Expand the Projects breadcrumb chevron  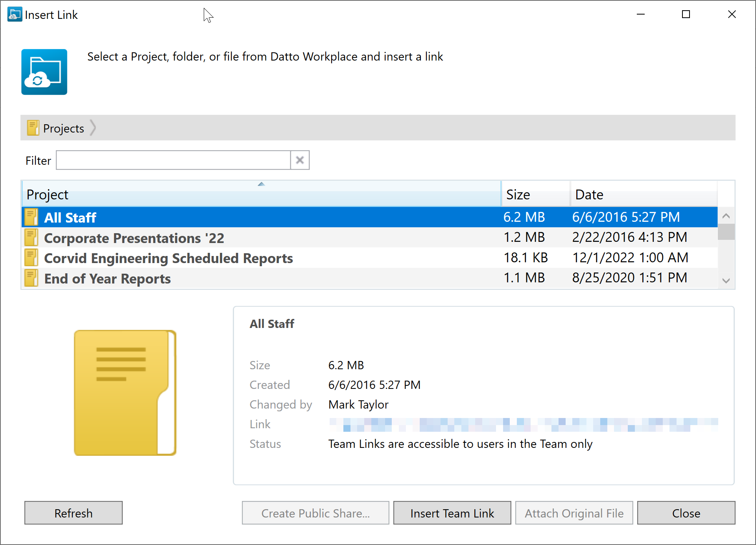point(93,128)
